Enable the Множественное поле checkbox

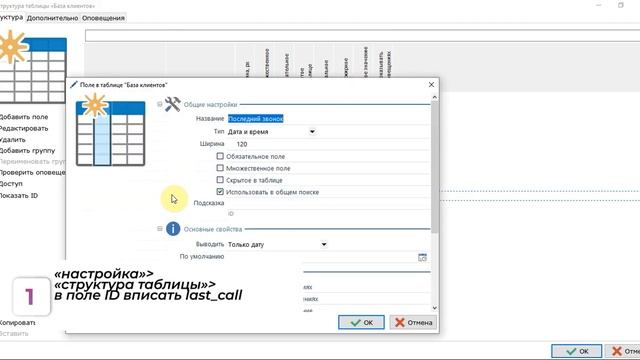point(220,168)
